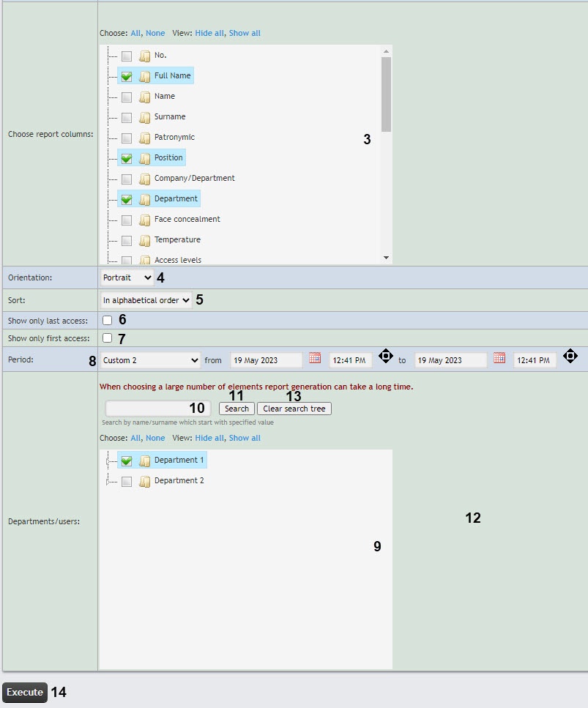588x708 pixels.
Task: Click the crosshair icon after the end time
Action: 570,356
